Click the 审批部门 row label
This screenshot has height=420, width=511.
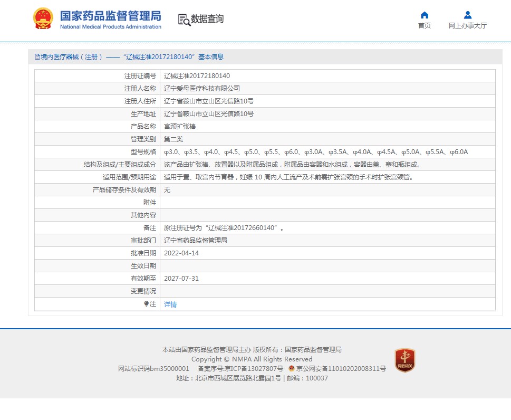143,240
